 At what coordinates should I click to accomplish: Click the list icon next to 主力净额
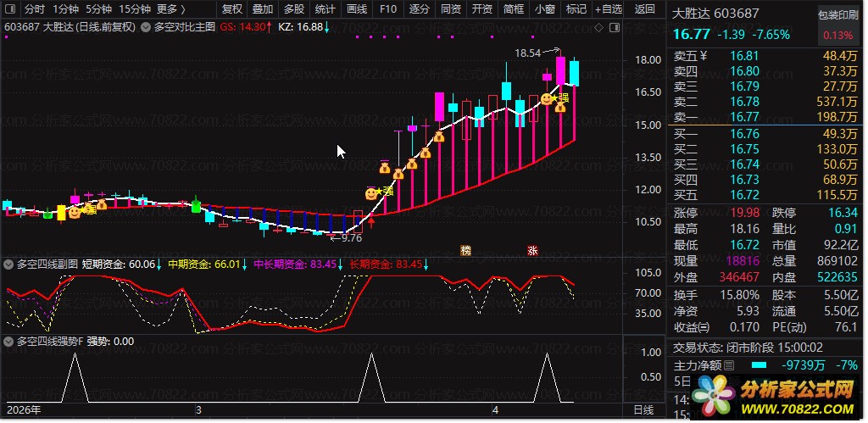coord(729,365)
